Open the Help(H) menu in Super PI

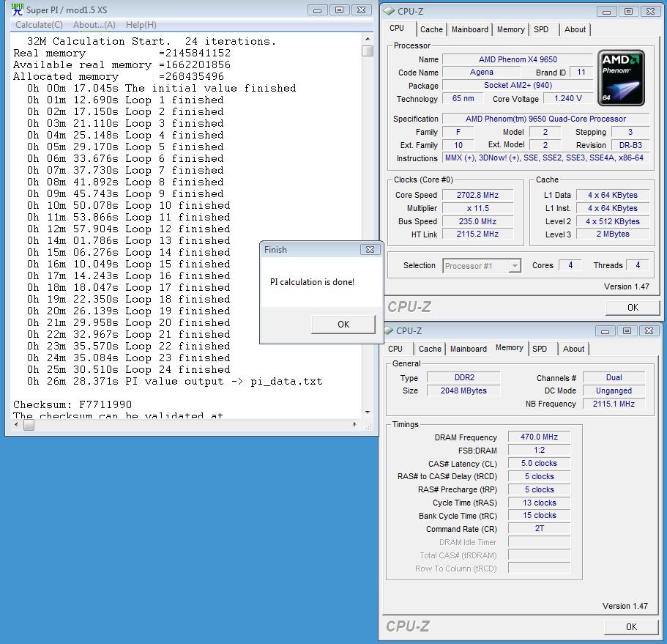141,25
